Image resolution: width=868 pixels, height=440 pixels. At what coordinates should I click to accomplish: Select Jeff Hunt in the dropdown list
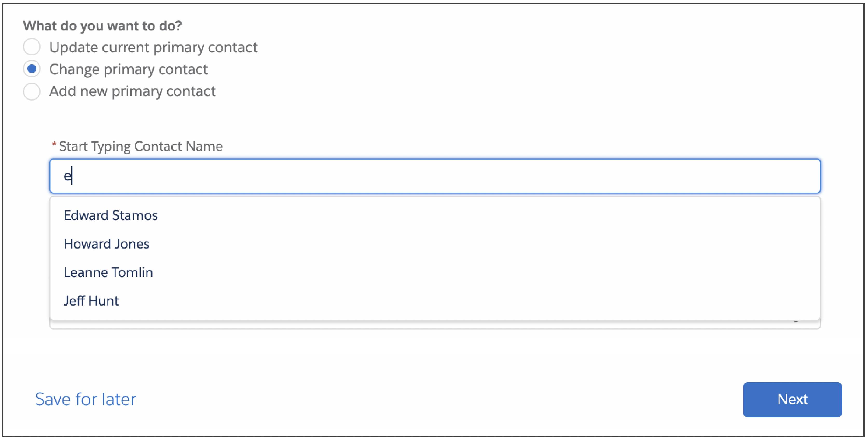pos(91,300)
